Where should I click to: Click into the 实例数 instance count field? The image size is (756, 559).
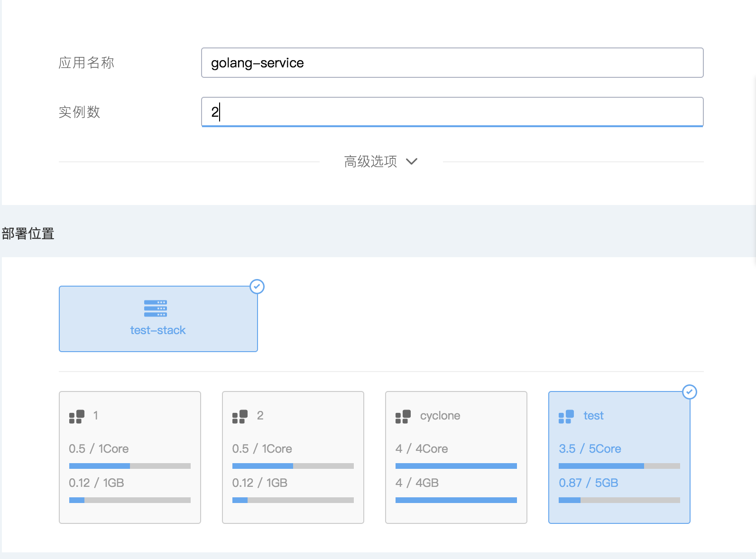pos(452,112)
